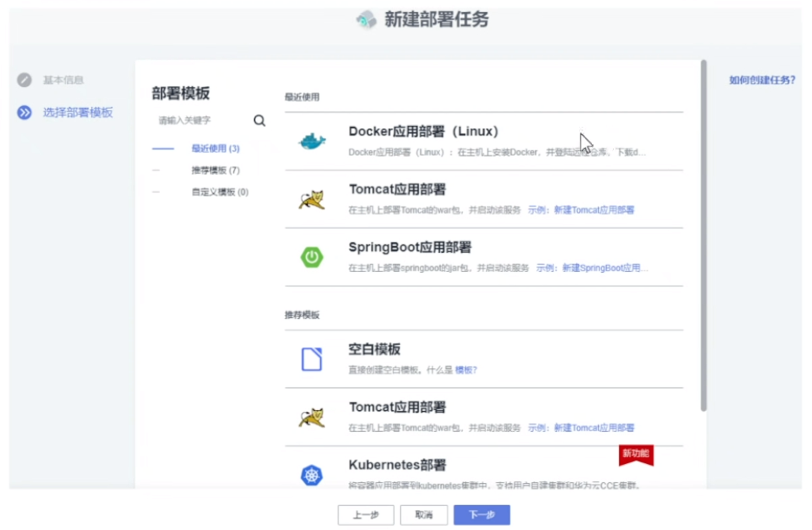The width and height of the screenshot is (812, 530).
Task: Open the 如何创建任务? help link
Action: [x=762, y=80]
